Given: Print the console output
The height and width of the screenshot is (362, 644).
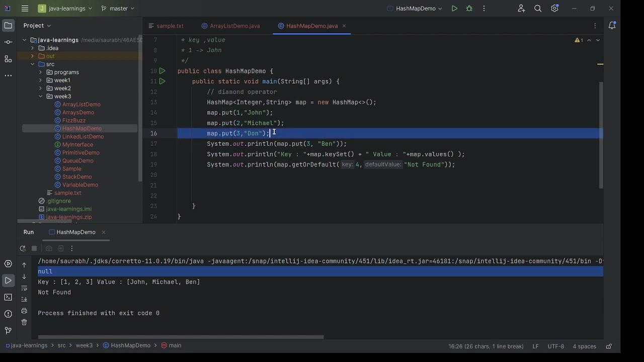Looking at the screenshot, I should [x=24, y=311].
